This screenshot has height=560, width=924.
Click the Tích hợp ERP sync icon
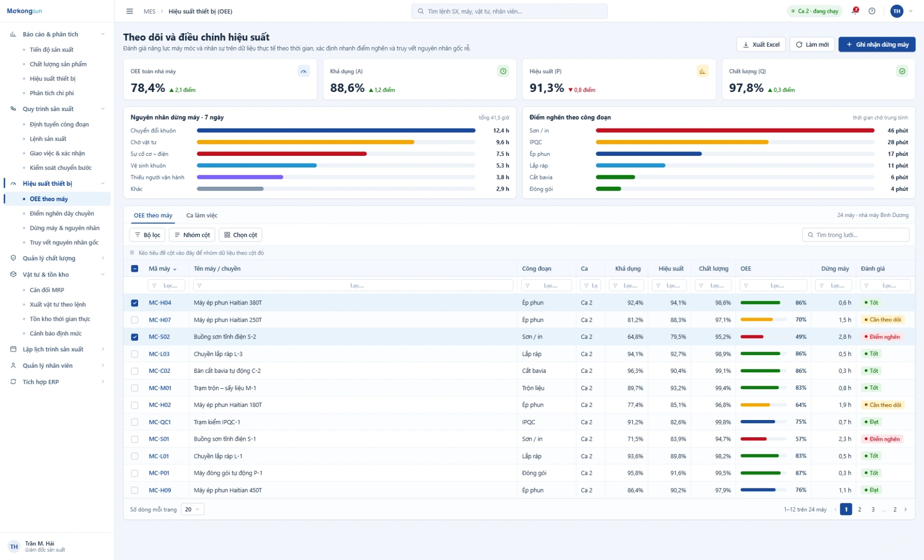tap(13, 382)
